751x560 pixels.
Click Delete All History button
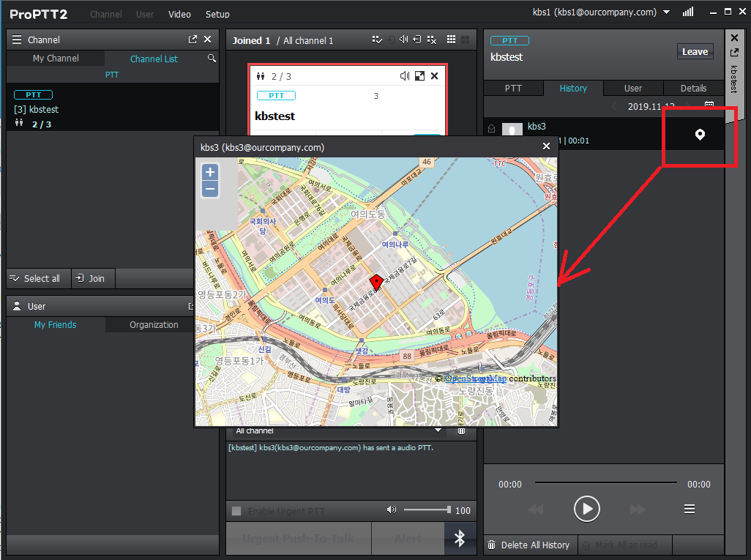[529, 545]
